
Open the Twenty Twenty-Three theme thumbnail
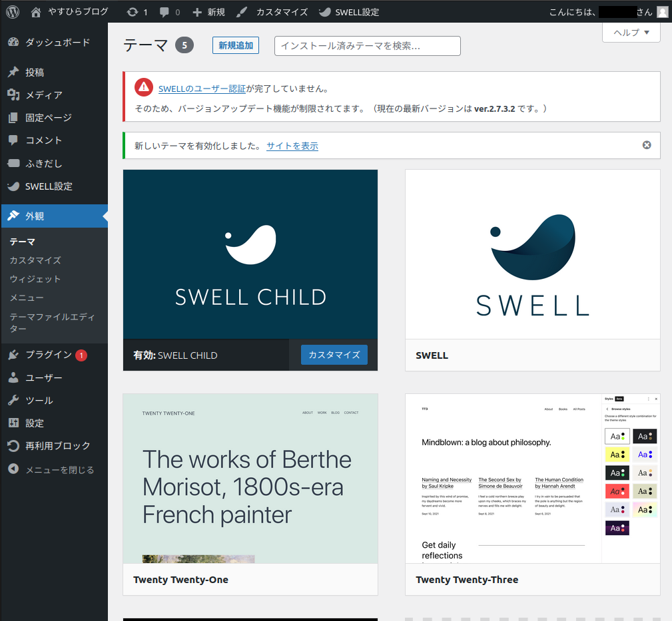tap(533, 479)
